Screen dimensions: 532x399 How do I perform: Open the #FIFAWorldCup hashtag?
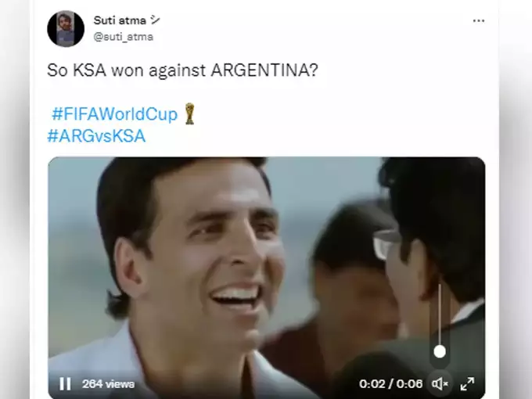115,114
